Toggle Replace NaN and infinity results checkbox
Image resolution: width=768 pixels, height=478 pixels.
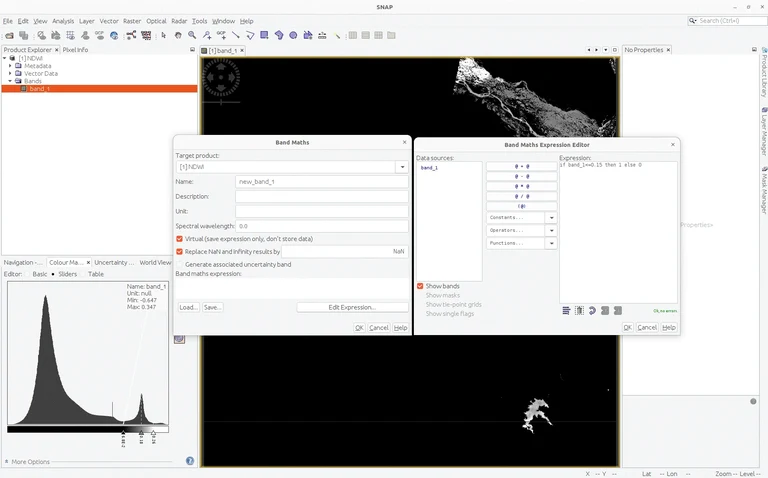click(180, 252)
